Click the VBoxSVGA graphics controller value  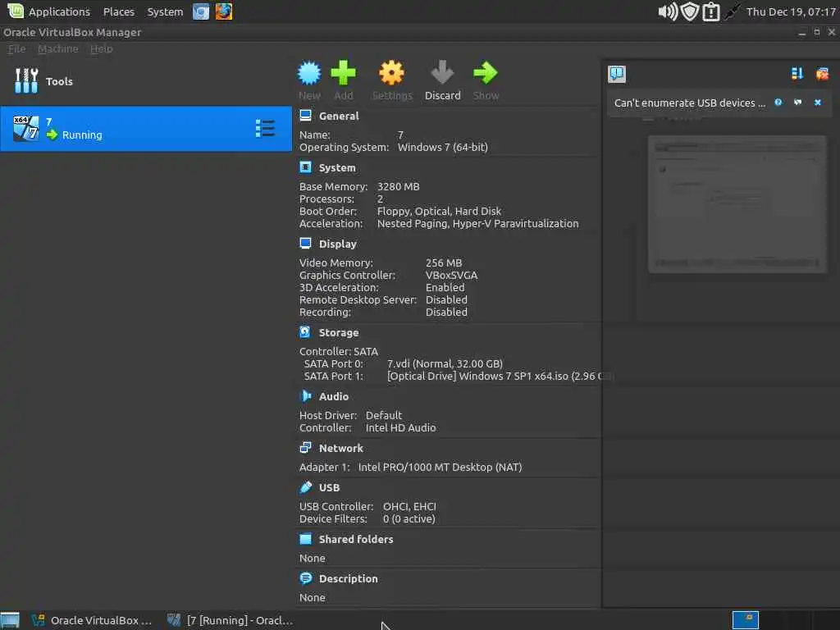451,276
